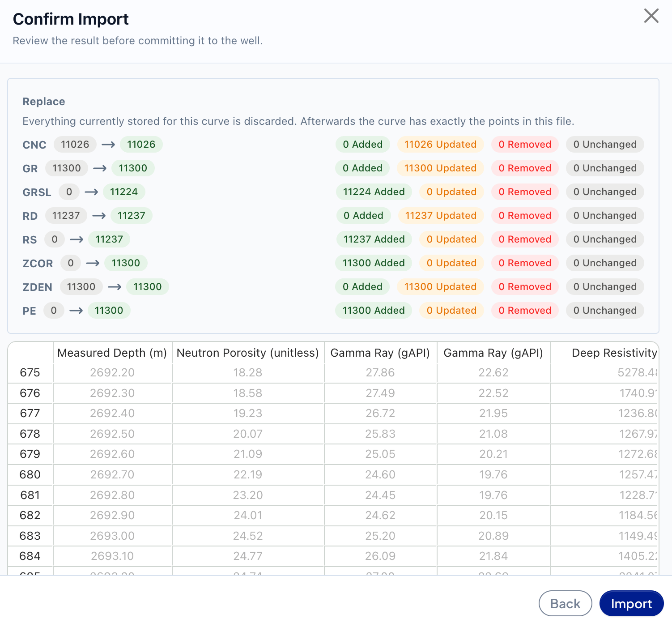672x623 pixels.
Task: Commit the data with the Import button
Action: click(631, 603)
